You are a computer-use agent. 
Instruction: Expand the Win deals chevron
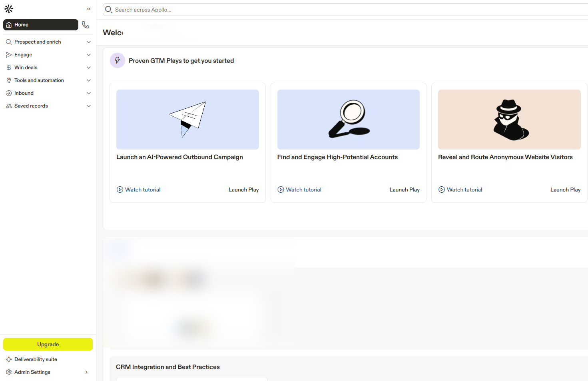pyautogui.click(x=89, y=68)
